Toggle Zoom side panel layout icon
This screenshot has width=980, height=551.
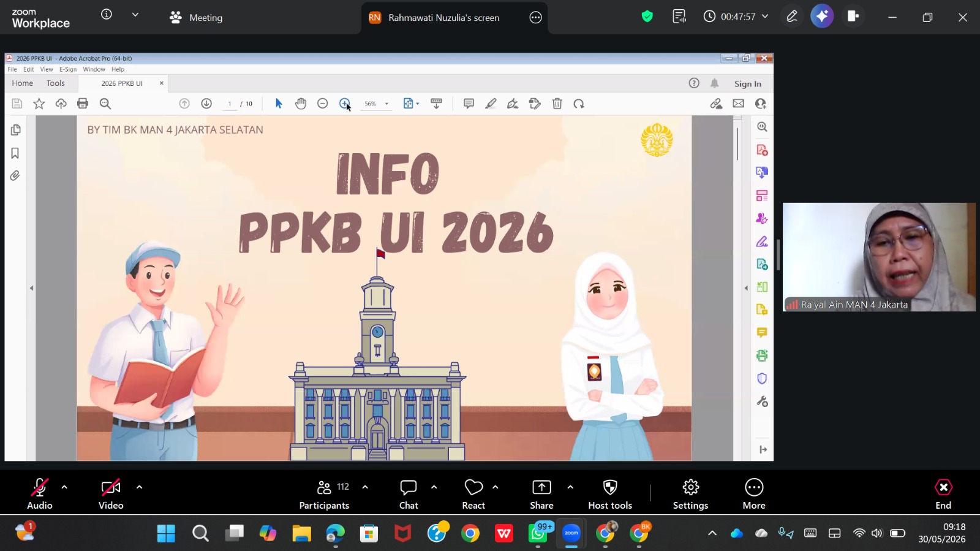853,17
